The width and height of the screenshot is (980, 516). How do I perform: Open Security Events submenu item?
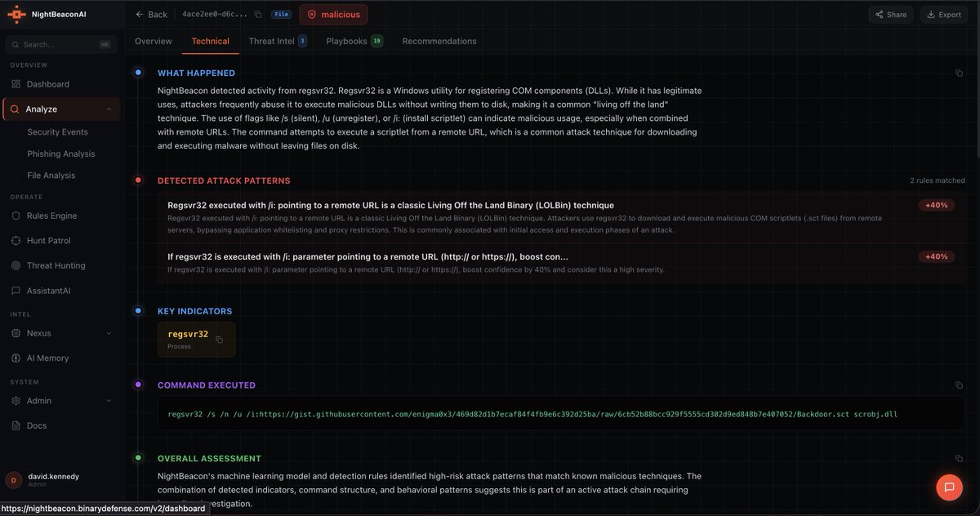coord(57,131)
